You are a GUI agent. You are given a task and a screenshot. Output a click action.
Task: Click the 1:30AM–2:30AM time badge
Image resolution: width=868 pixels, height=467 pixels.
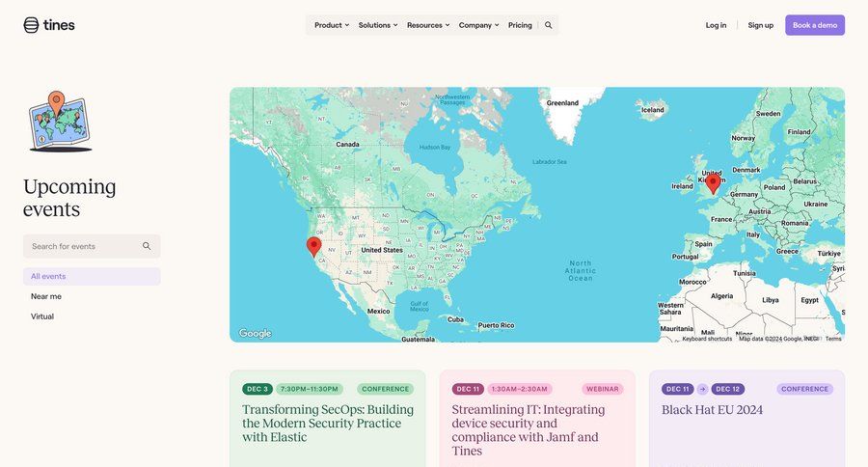coord(519,389)
